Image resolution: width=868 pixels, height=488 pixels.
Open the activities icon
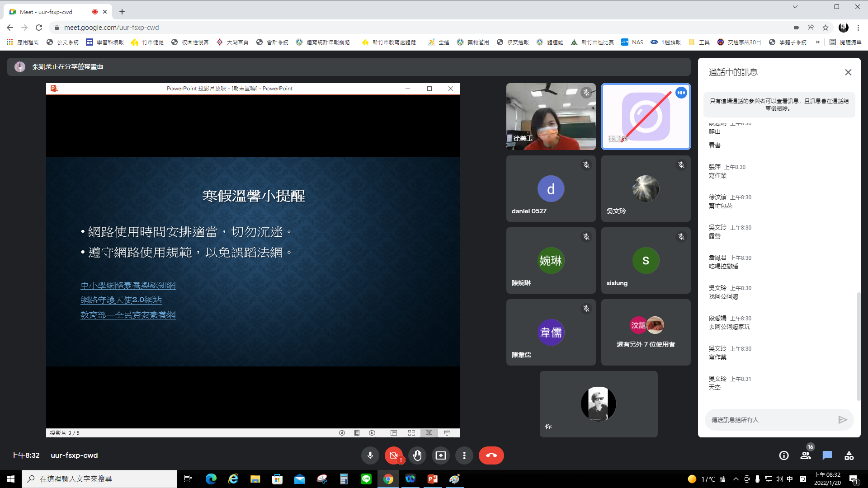click(849, 455)
